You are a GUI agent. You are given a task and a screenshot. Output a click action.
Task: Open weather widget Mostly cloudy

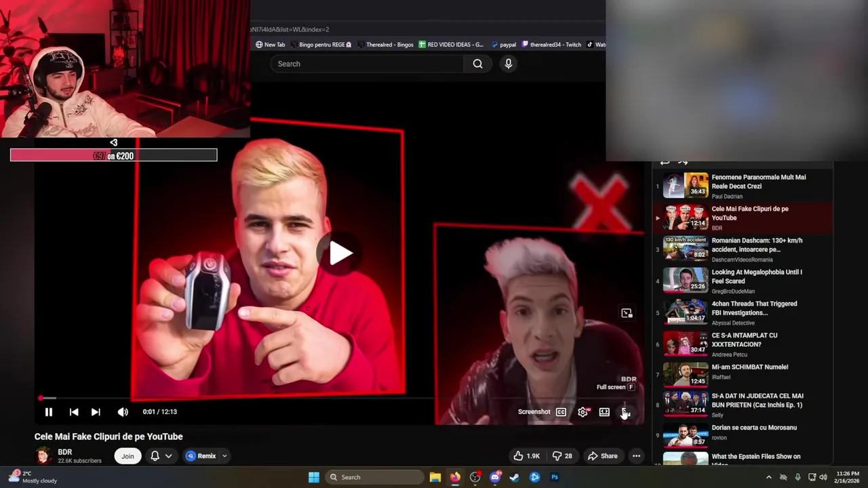(x=31, y=477)
